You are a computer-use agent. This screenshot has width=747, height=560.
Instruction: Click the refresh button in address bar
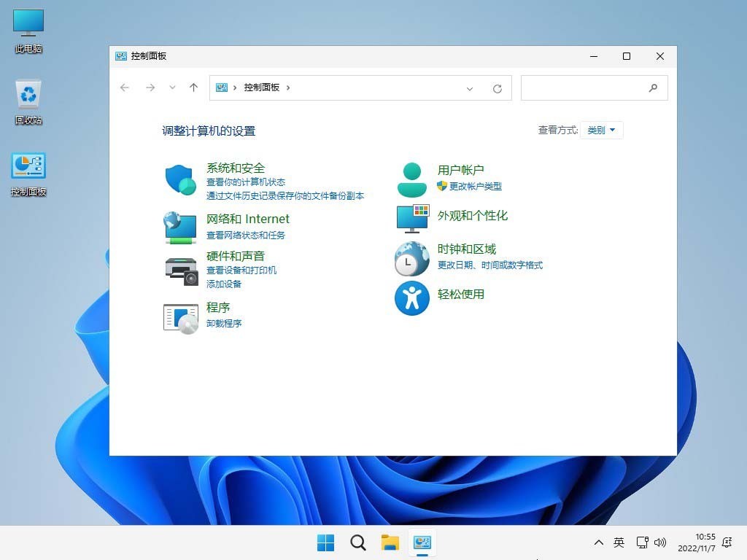click(498, 88)
